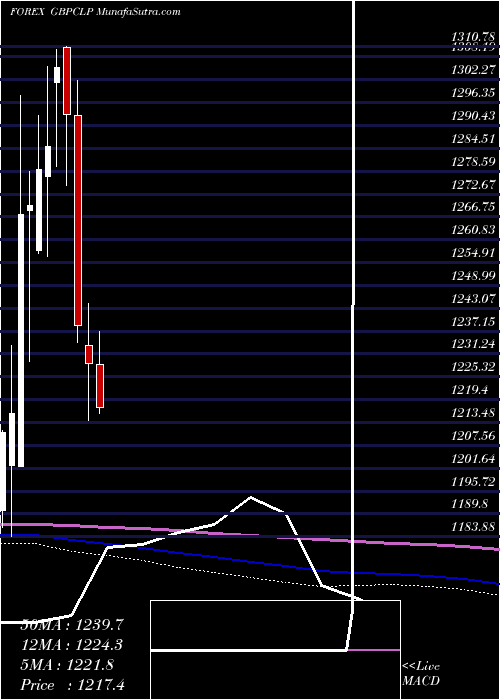Select the 1272.67 price level label
The height and width of the screenshot is (700, 500).
pos(473,184)
